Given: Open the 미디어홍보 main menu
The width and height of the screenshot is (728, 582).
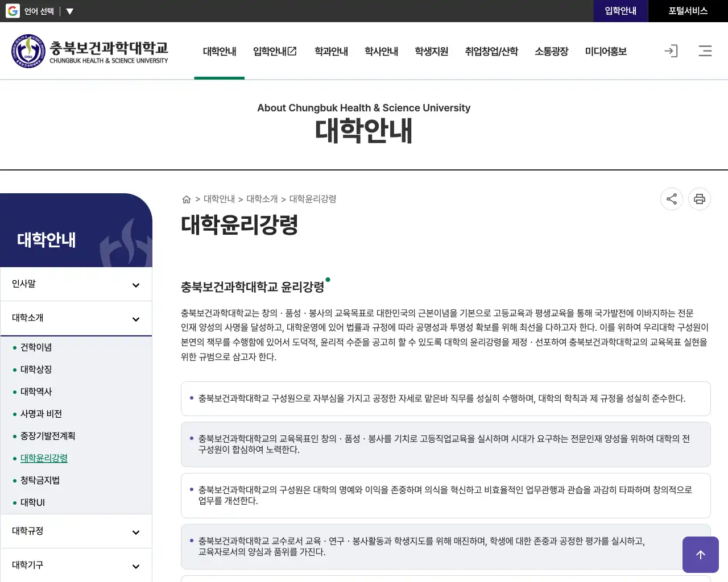Looking at the screenshot, I should (x=606, y=51).
